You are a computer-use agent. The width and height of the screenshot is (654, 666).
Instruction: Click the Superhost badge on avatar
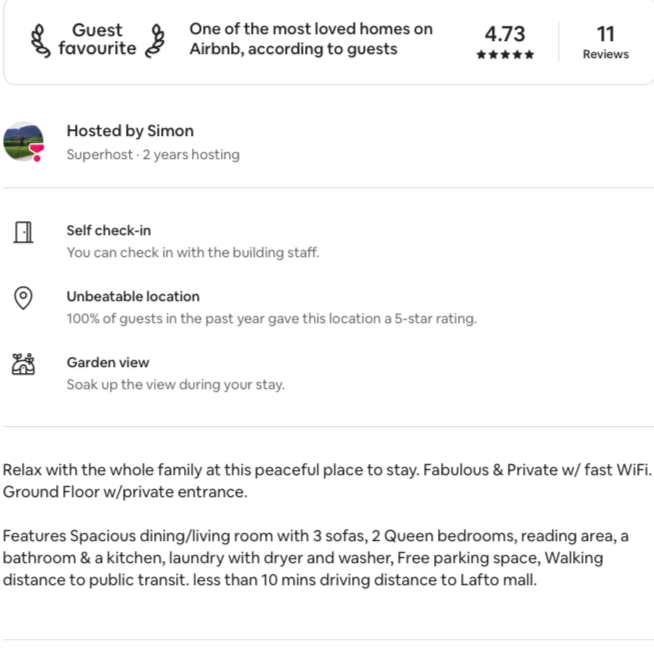(37, 152)
